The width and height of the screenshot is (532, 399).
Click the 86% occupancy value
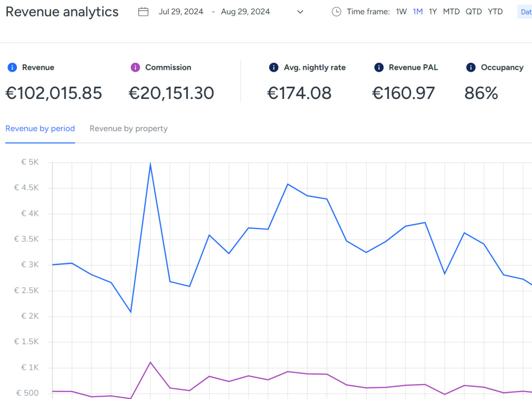tap(481, 93)
